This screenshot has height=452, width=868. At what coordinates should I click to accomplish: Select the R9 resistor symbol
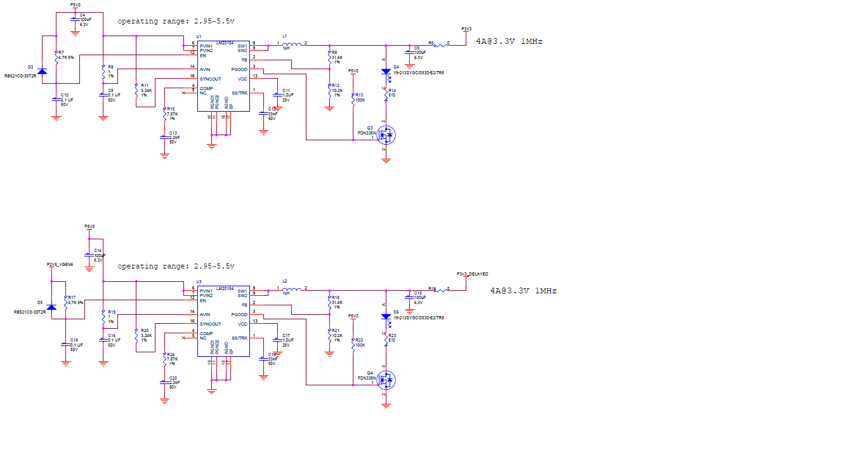click(x=103, y=72)
